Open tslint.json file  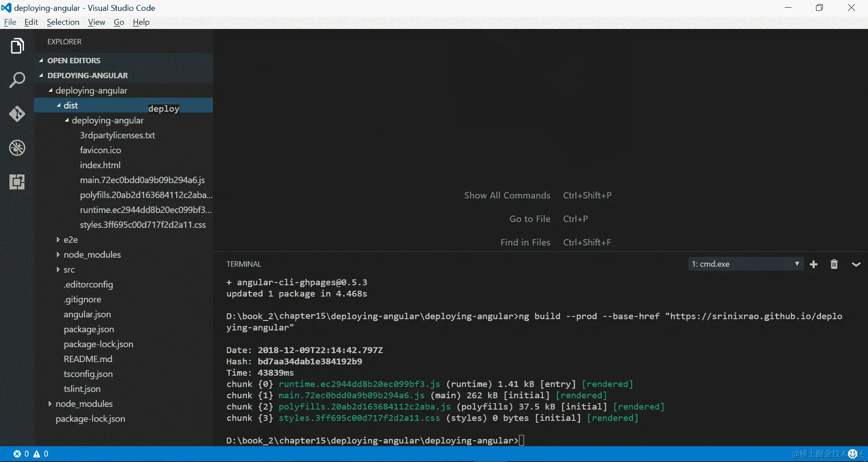click(x=82, y=389)
